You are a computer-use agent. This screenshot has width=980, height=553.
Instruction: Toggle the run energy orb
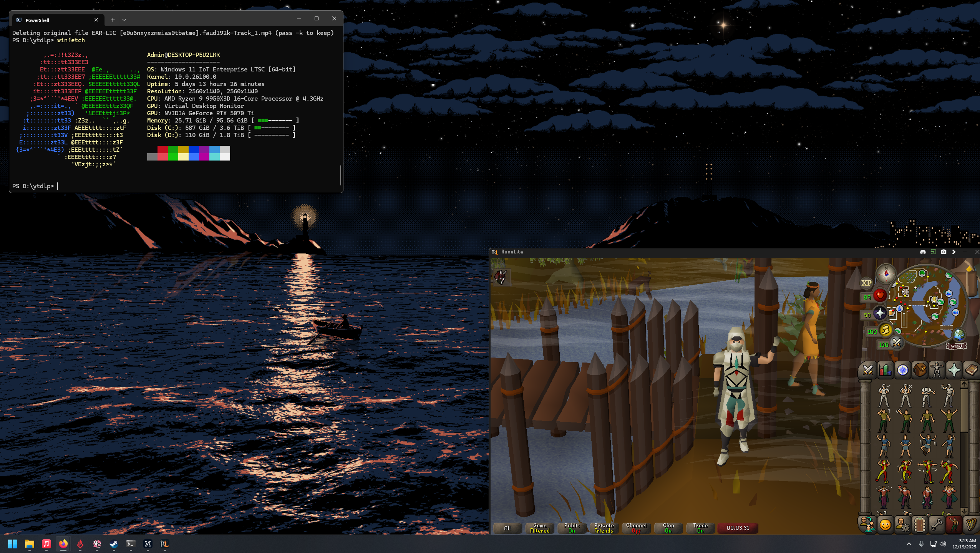[x=885, y=330]
